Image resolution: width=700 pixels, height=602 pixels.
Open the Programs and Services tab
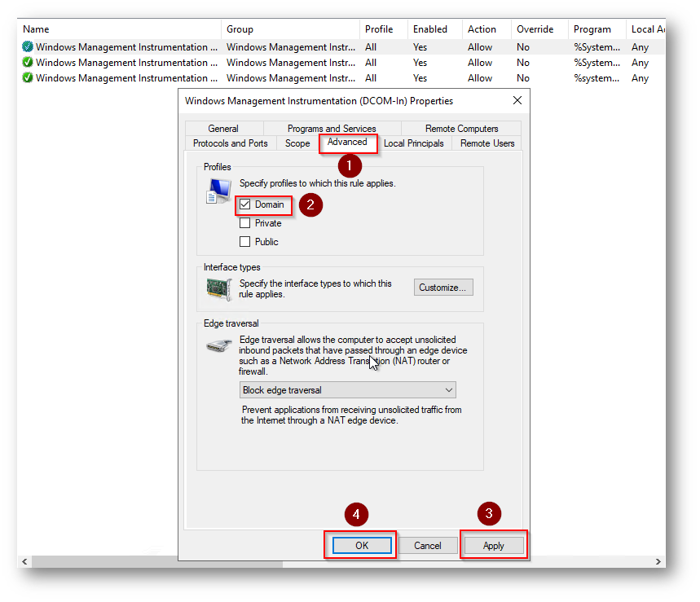[x=332, y=129]
